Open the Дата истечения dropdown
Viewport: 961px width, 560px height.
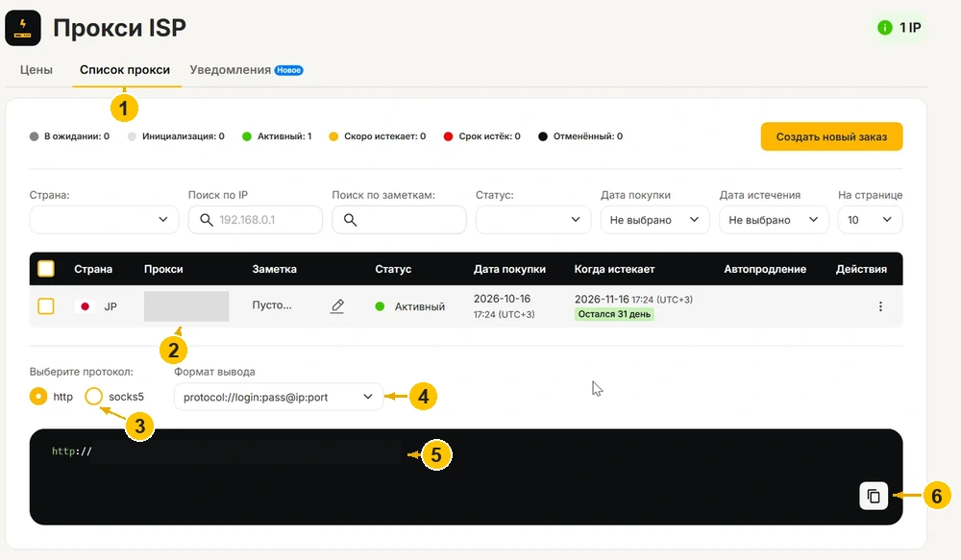tap(774, 220)
